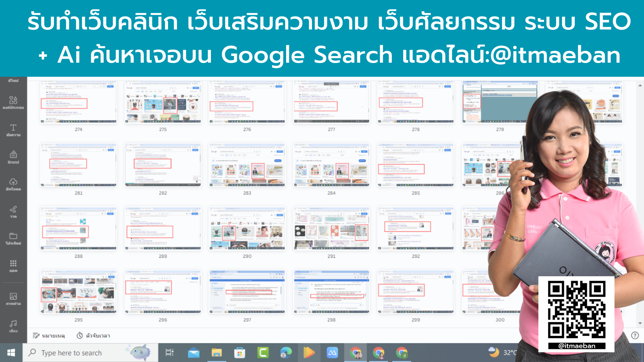Viewport: 644px width, 362px height.
Task: Select page thumbnail 283
Action: tap(247, 165)
